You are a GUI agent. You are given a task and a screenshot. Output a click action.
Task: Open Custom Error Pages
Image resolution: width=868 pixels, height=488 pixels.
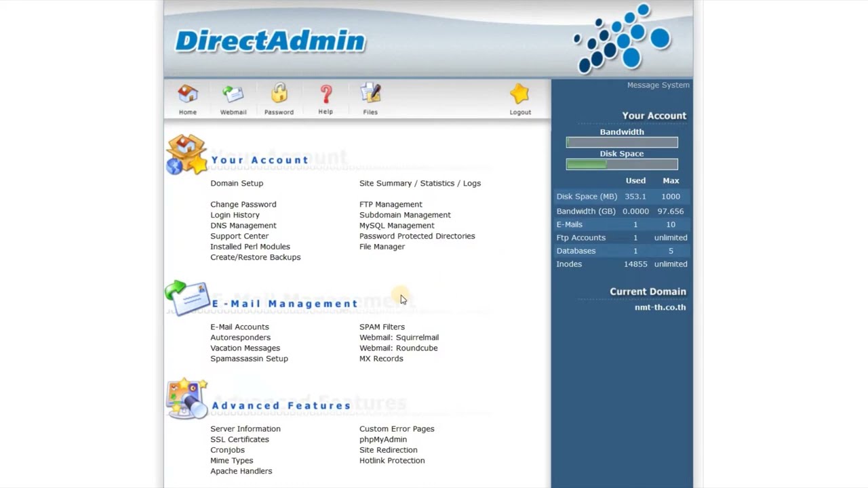coord(397,429)
